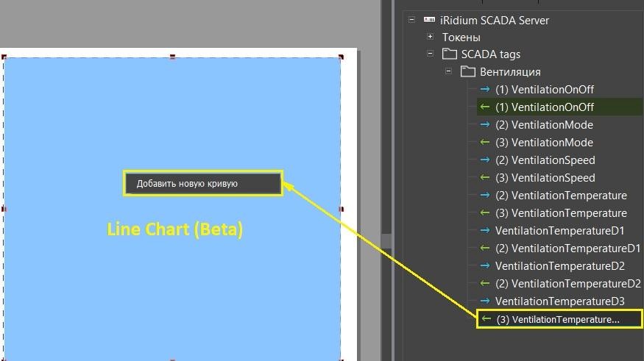
Task: Collapse the Вентиляция folder
Action: 448,71
